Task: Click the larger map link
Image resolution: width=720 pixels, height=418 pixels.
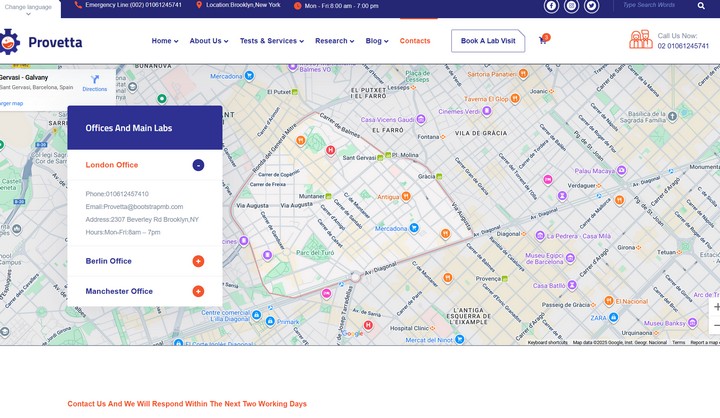Action: tap(11, 103)
